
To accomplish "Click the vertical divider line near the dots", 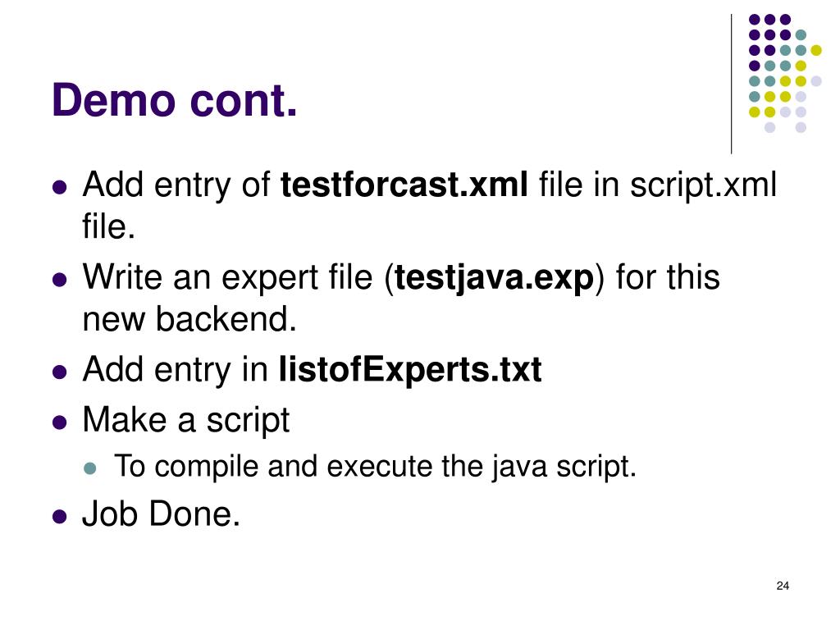I will click(731, 84).
